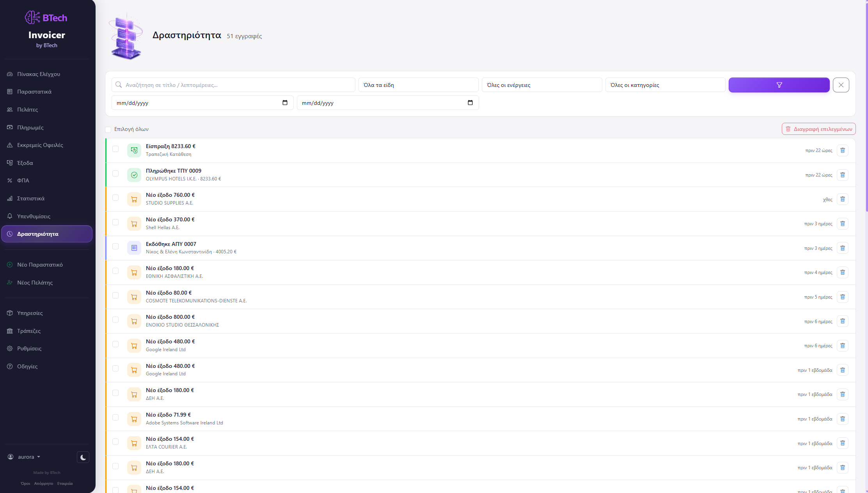
Task: Delete the Πληρώθηκε ΤΠΥ 0009 entry
Action: tap(842, 175)
